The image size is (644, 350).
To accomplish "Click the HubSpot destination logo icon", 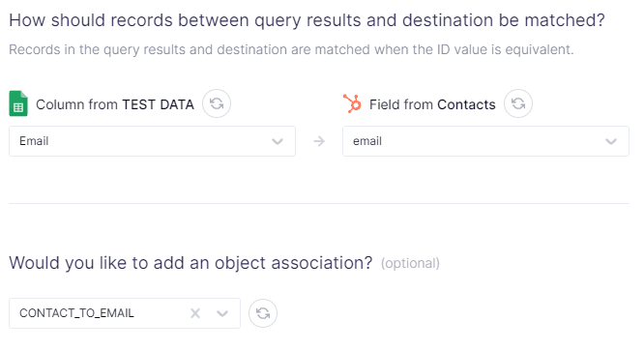I will [352, 103].
